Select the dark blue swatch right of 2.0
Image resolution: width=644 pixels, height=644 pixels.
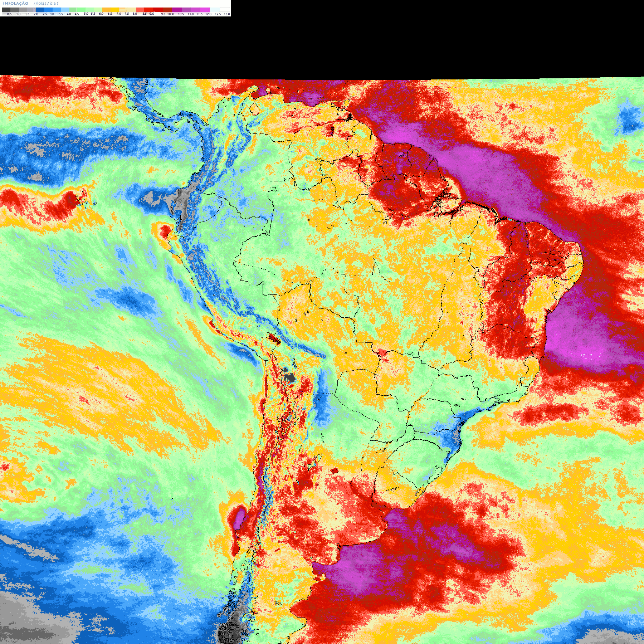point(40,10)
